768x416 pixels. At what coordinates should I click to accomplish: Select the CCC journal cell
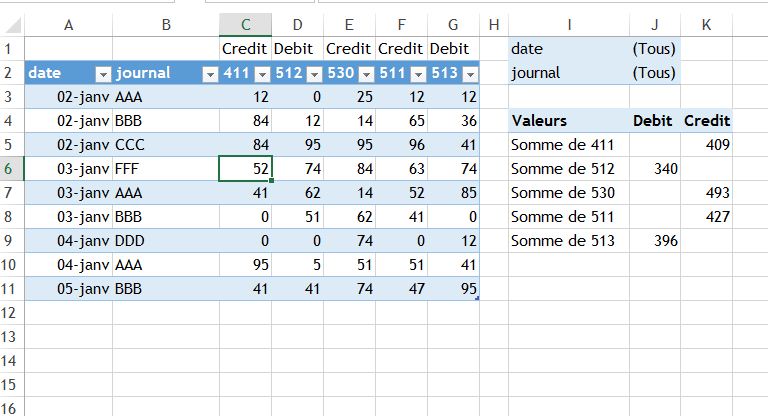[x=166, y=145]
